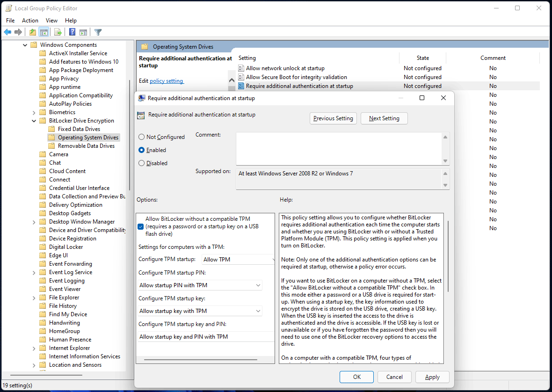This screenshot has width=552, height=392.
Task: Toggle the Show/Hide action pane icon
Action: (83, 32)
